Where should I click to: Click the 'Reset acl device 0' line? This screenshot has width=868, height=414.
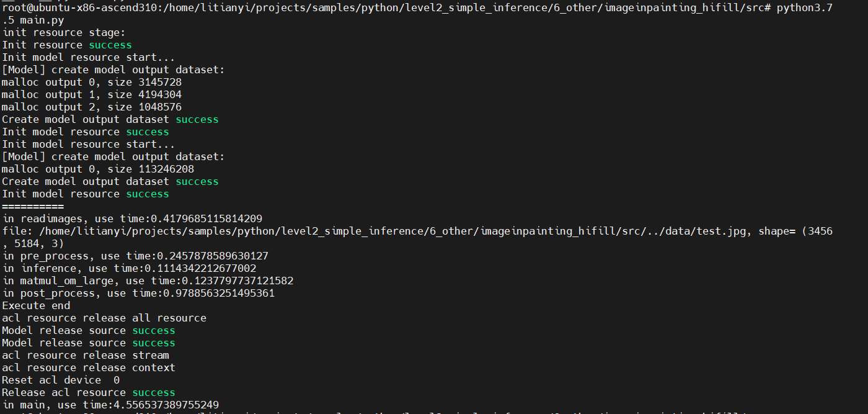(x=61, y=380)
